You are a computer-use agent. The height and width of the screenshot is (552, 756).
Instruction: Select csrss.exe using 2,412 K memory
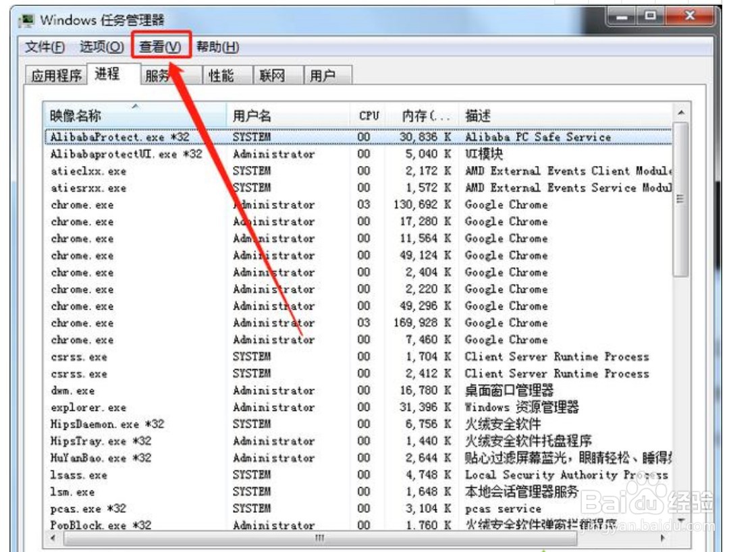tap(358, 373)
